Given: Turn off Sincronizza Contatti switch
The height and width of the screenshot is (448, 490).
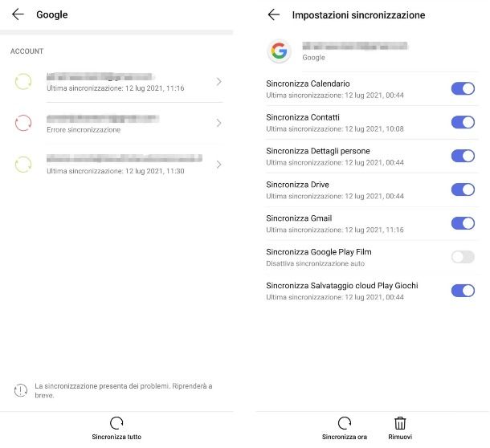Looking at the screenshot, I should click(463, 122).
